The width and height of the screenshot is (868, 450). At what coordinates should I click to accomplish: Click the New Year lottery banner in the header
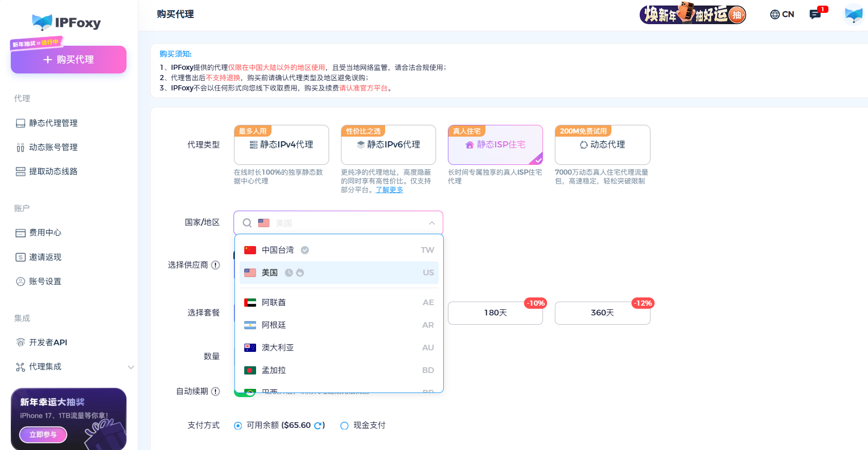coord(693,14)
